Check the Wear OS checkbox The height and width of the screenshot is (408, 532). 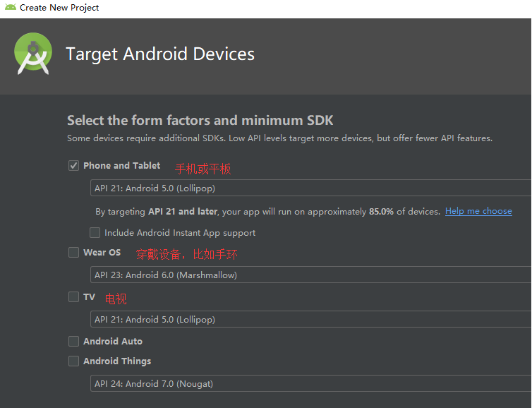tap(73, 253)
